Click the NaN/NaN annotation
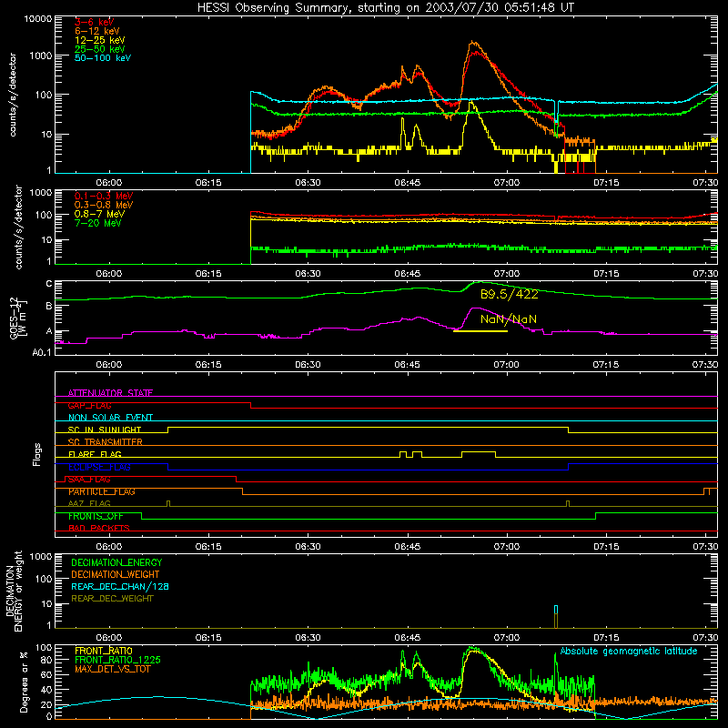 point(509,319)
